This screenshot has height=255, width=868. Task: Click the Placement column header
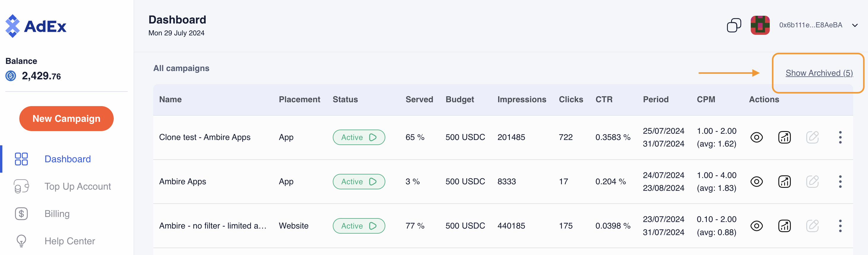point(299,100)
